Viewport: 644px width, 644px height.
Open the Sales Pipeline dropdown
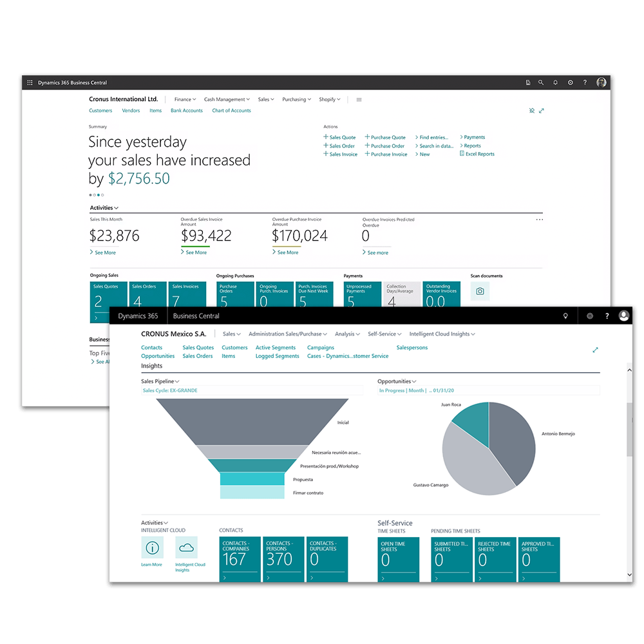pyautogui.click(x=160, y=381)
